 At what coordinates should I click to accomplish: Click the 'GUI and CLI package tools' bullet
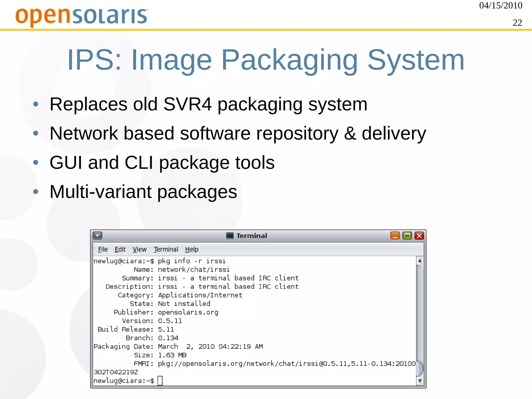click(x=162, y=163)
